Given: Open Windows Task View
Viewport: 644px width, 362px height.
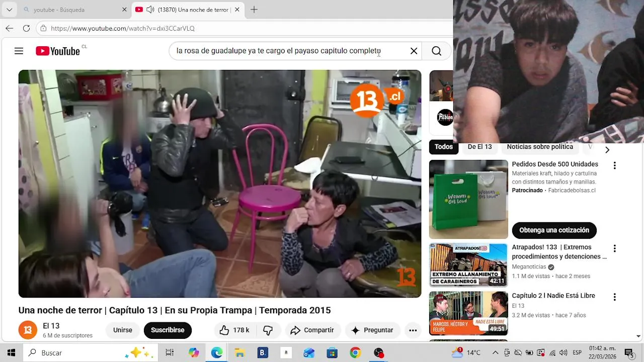Looking at the screenshot, I should coord(170,353).
